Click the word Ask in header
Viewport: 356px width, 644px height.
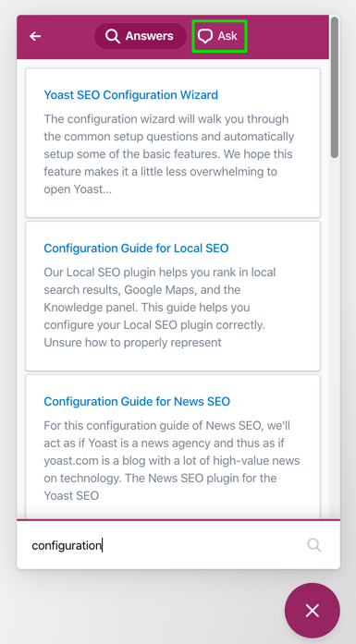[x=227, y=36]
